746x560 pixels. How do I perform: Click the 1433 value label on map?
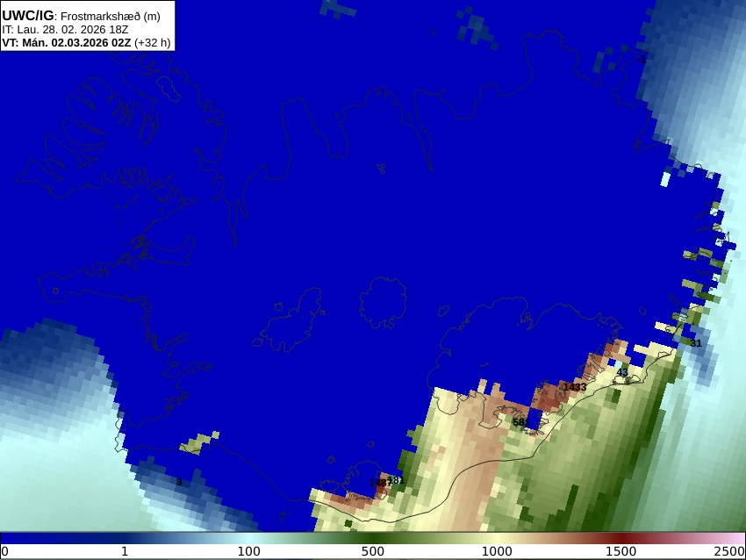575,387
